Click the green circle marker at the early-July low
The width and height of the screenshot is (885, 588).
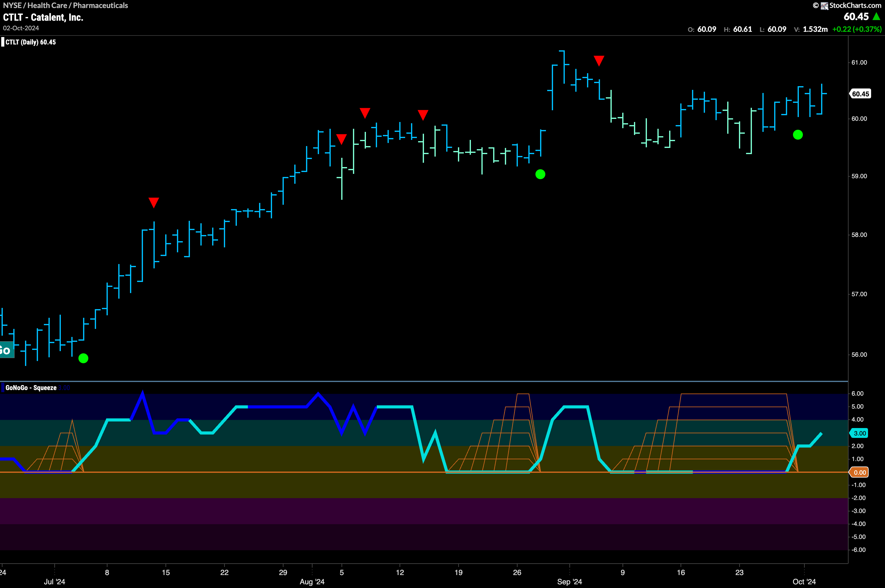tap(83, 358)
